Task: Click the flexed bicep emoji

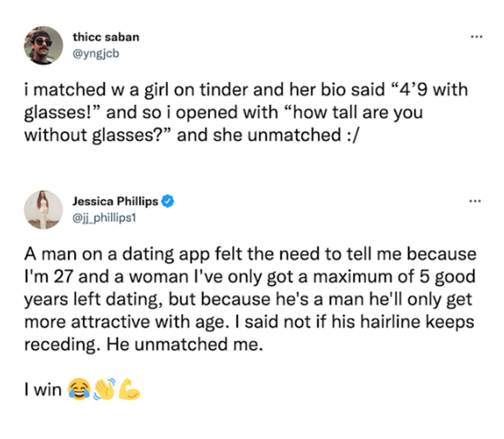Action: coord(128,389)
